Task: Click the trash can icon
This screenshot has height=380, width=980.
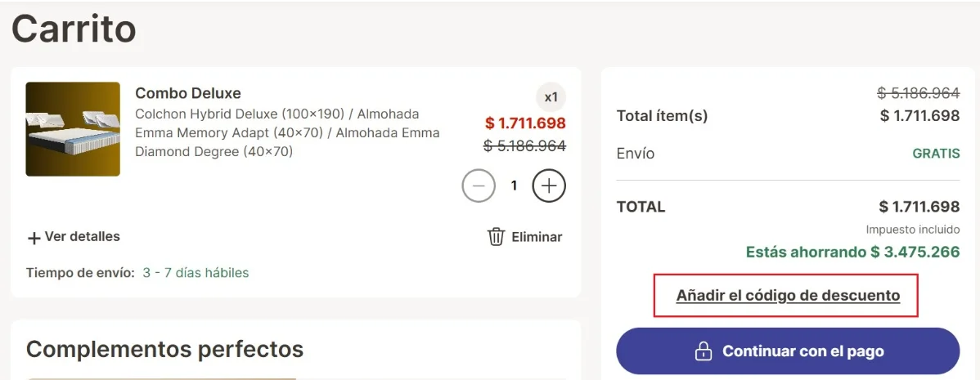Action: point(496,237)
